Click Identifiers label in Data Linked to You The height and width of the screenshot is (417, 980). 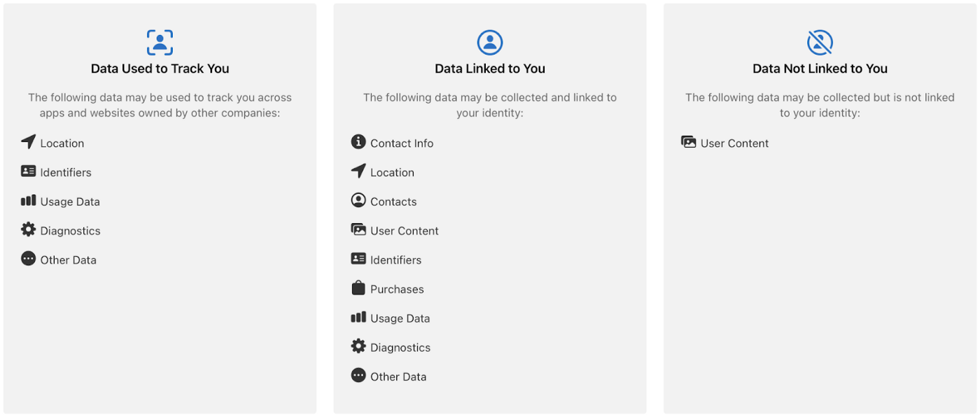coord(396,260)
